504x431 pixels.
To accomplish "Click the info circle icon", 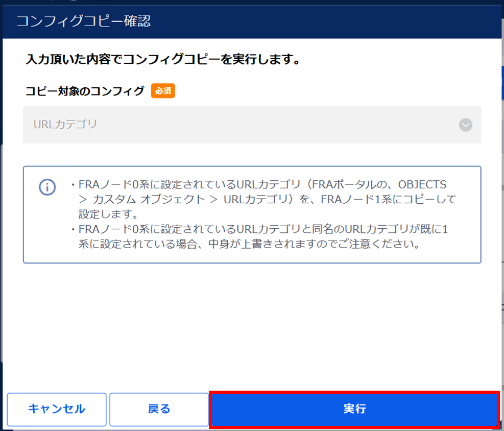I will (47, 187).
